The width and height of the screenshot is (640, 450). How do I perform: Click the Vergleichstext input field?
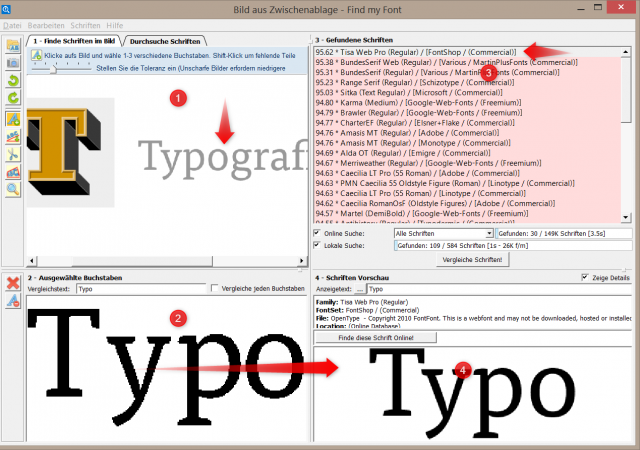(141, 289)
